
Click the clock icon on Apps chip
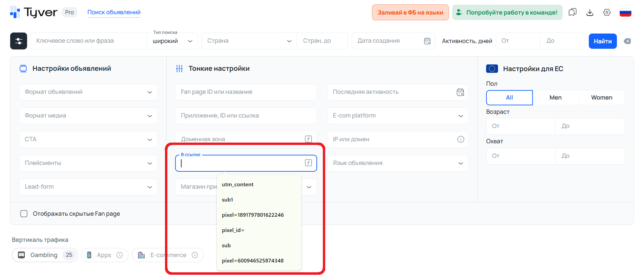click(120, 255)
